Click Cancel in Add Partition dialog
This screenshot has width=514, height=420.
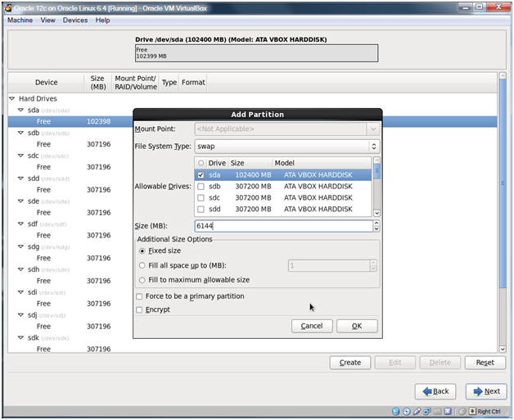311,326
